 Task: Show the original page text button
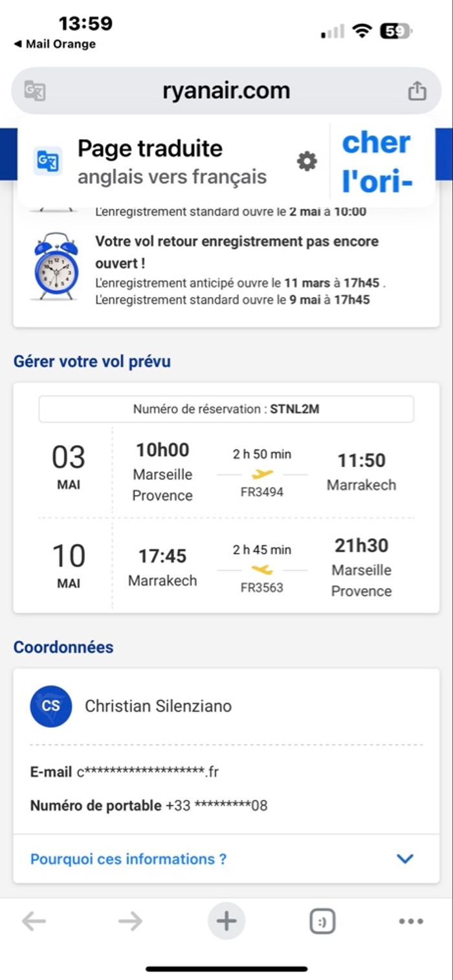point(377,161)
